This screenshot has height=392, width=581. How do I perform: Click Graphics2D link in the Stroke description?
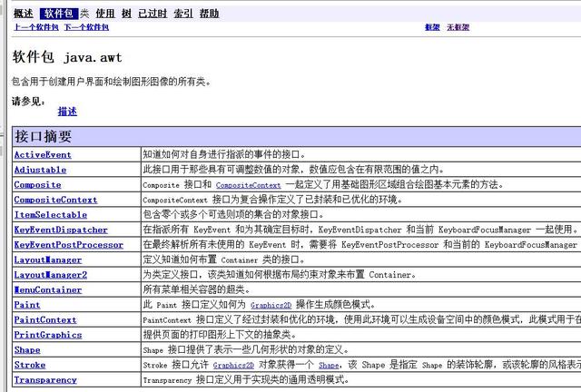click(x=233, y=365)
